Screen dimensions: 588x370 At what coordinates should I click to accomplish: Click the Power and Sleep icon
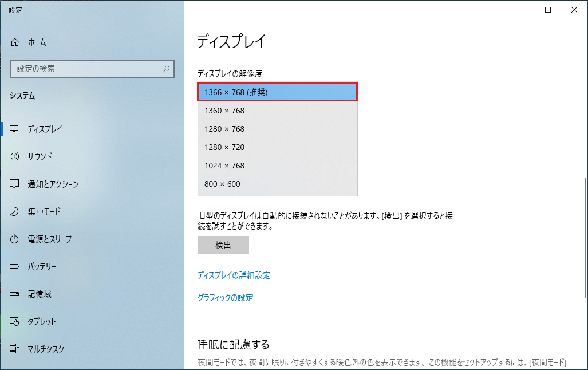(15, 239)
